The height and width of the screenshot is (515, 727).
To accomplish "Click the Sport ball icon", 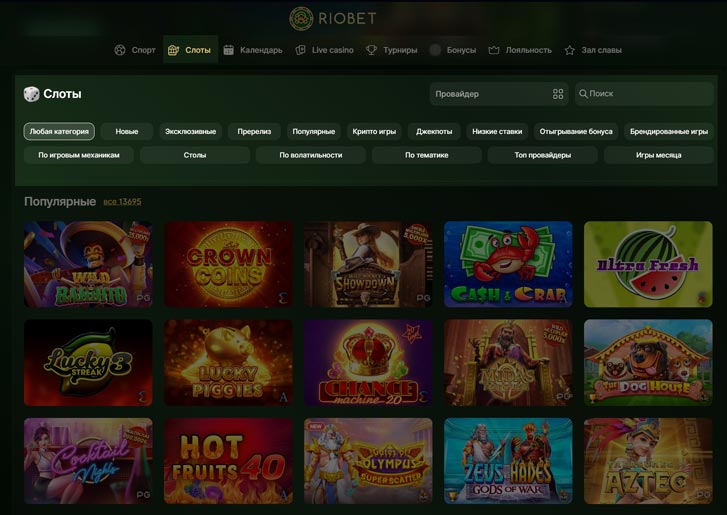I will [x=120, y=50].
